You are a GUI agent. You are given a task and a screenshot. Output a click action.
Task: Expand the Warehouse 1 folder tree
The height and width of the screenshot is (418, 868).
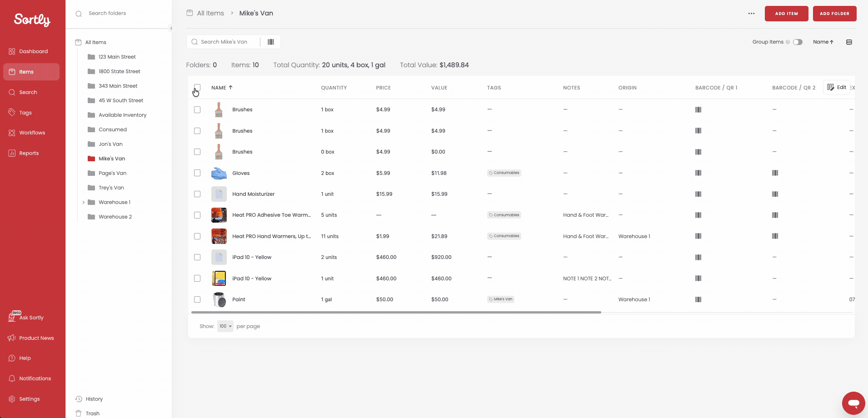point(83,202)
